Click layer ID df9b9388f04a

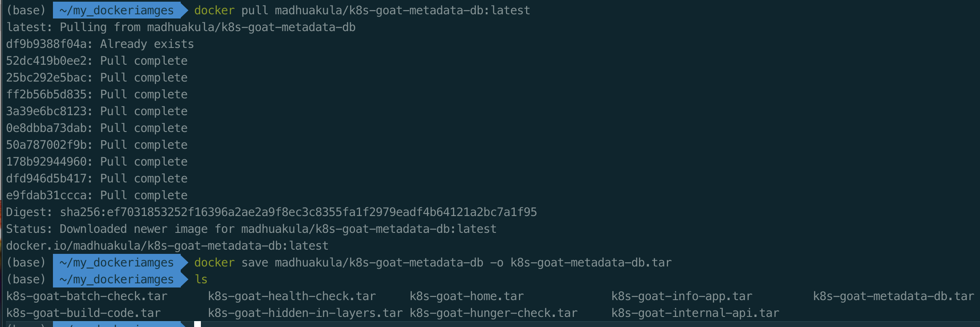point(46,44)
